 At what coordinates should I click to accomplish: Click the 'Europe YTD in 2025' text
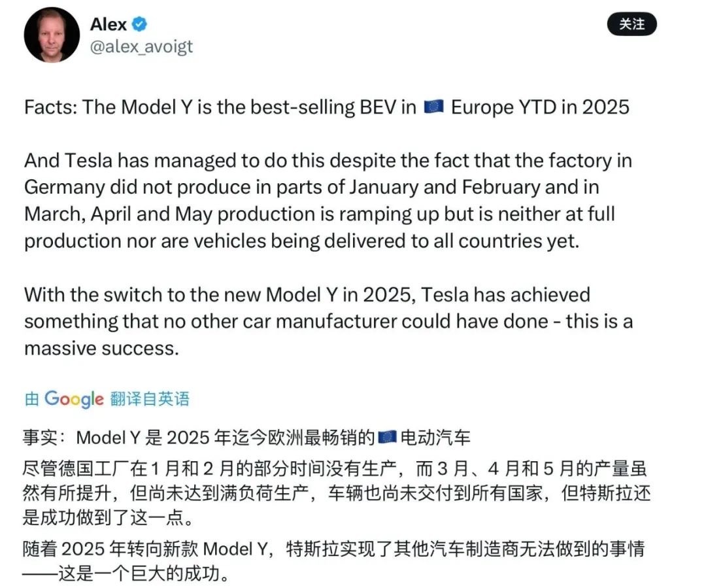click(x=540, y=107)
